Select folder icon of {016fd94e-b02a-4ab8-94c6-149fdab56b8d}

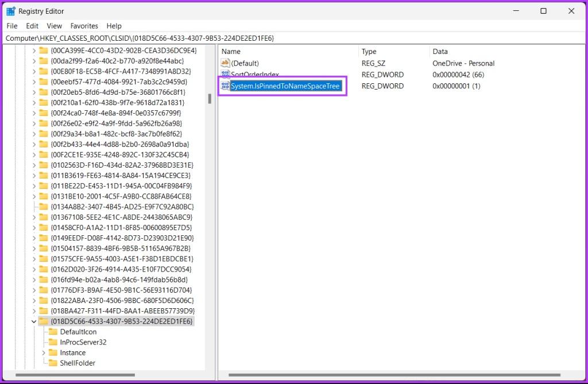44,280
